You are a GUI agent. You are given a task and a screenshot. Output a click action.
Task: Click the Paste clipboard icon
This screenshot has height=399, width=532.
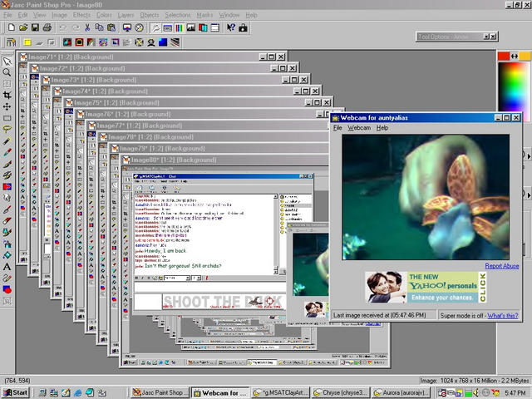pyautogui.click(x=111, y=27)
